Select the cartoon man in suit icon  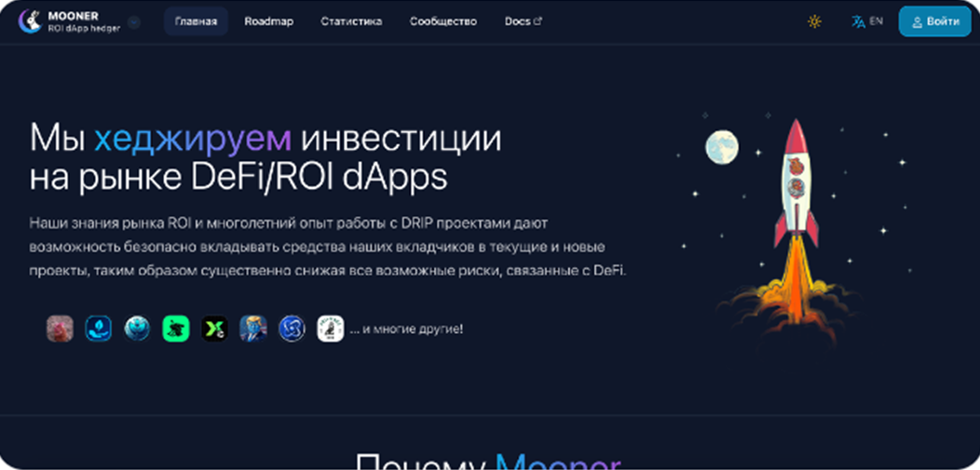pyautogui.click(x=253, y=329)
